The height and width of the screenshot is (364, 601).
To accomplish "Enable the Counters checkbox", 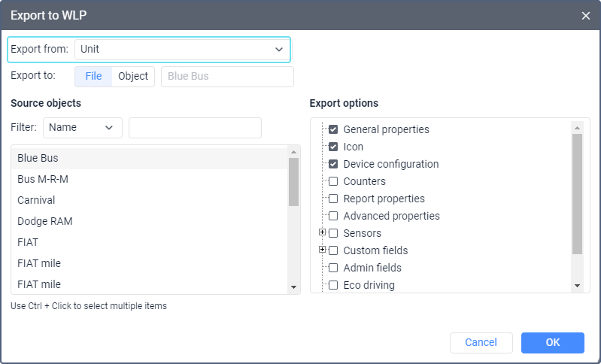I will 333,181.
